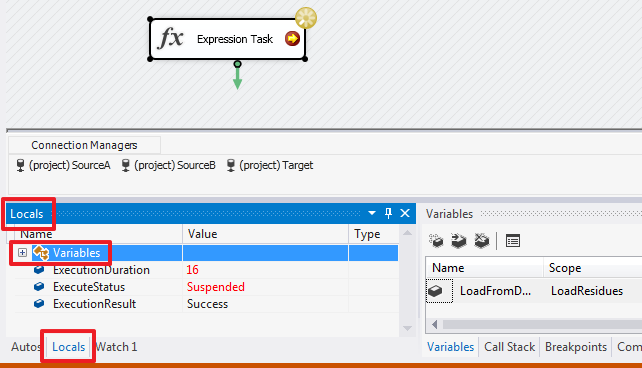Screen dimensions: 642x368
Task: Select the Expression Task label
Action: coord(235,39)
